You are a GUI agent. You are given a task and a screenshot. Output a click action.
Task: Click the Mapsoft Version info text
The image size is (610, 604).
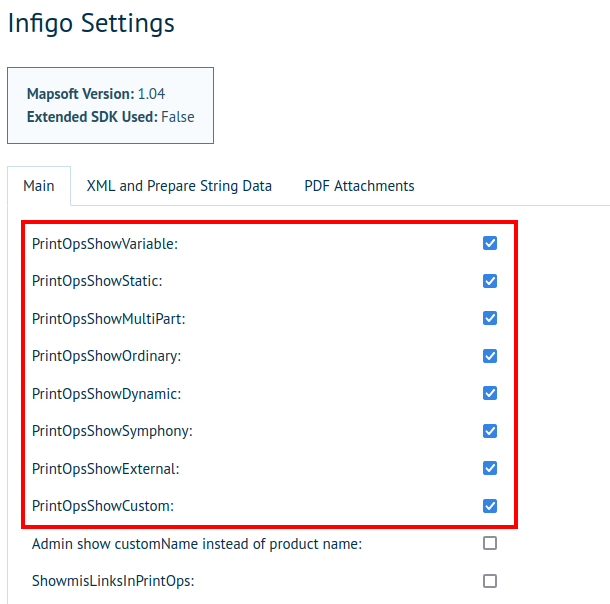(96, 94)
